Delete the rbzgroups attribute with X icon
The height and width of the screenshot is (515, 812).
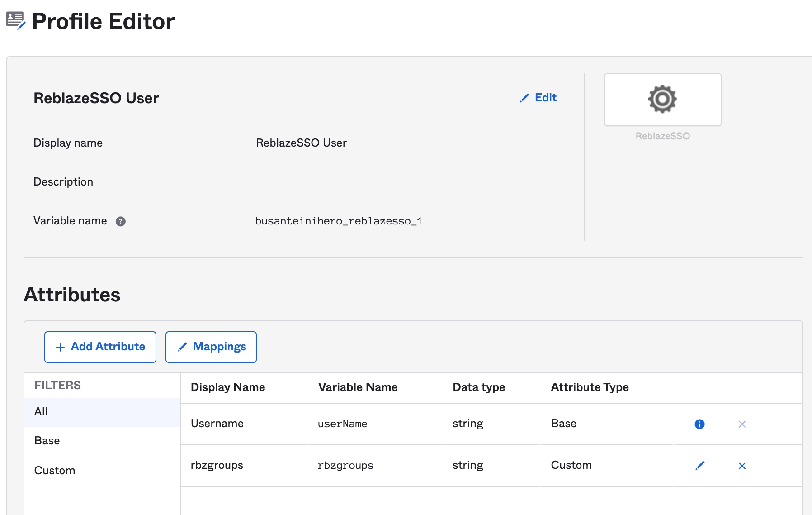[742, 466]
